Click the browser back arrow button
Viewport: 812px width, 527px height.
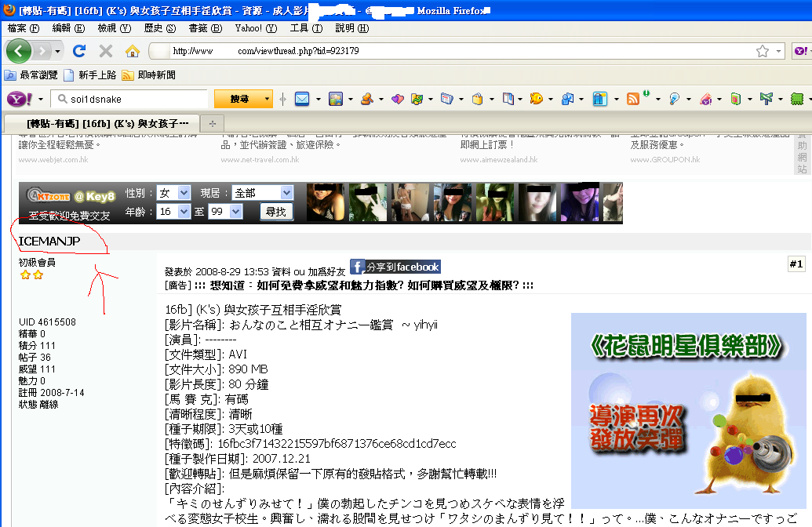pyautogui.click(x=20, y=51)
